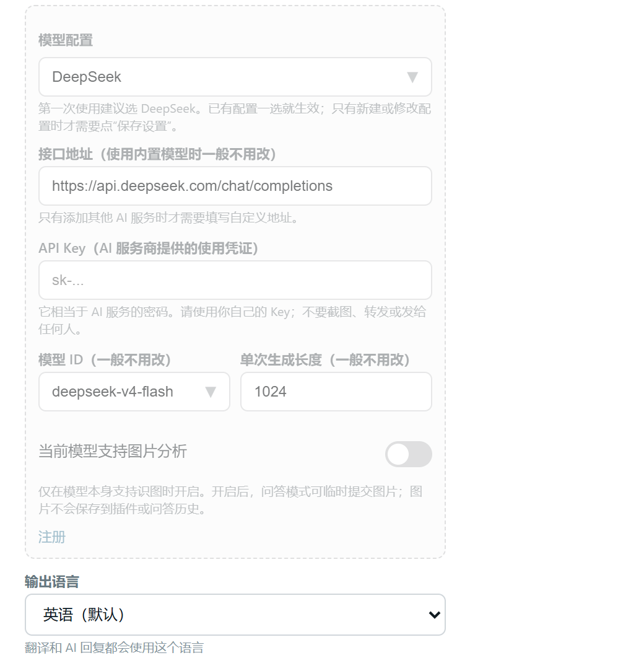The width and height of the screenshot is (644, 663).
Task: Click the API Key password warning hint
Action: coord(232,320)
